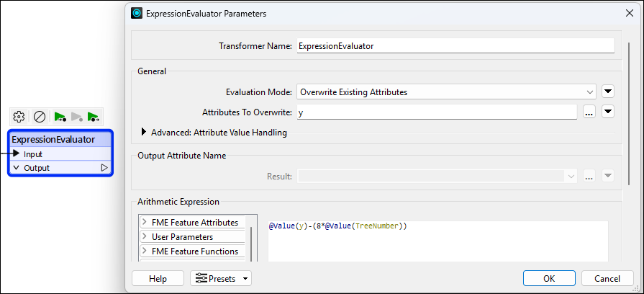Click the ExpressionEvaluator Parameters title icon
The width and height of the screenshot is (644, 294).
coord(137,13)
